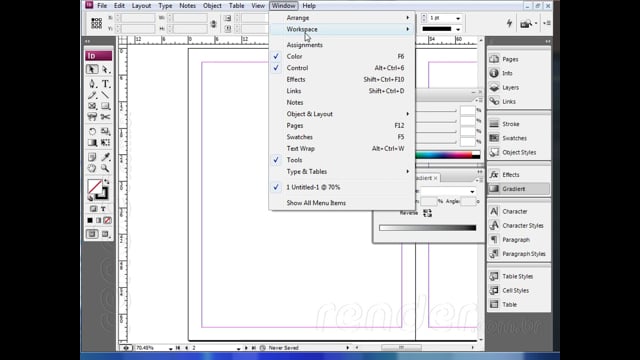The image size is (640, 360).
Task: Open the Object Styles panel
Action: [x=519, y=152]
